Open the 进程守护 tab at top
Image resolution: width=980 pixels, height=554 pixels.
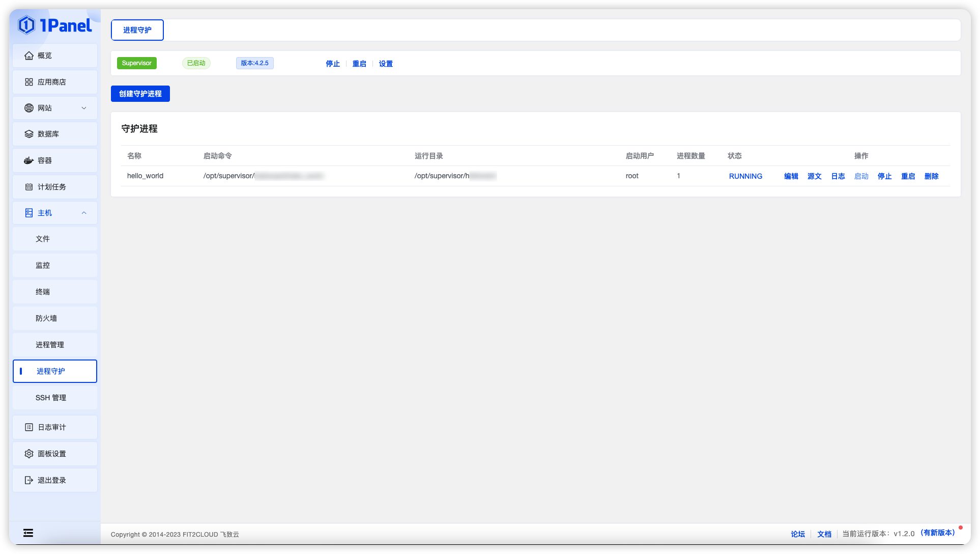point(137,30)
